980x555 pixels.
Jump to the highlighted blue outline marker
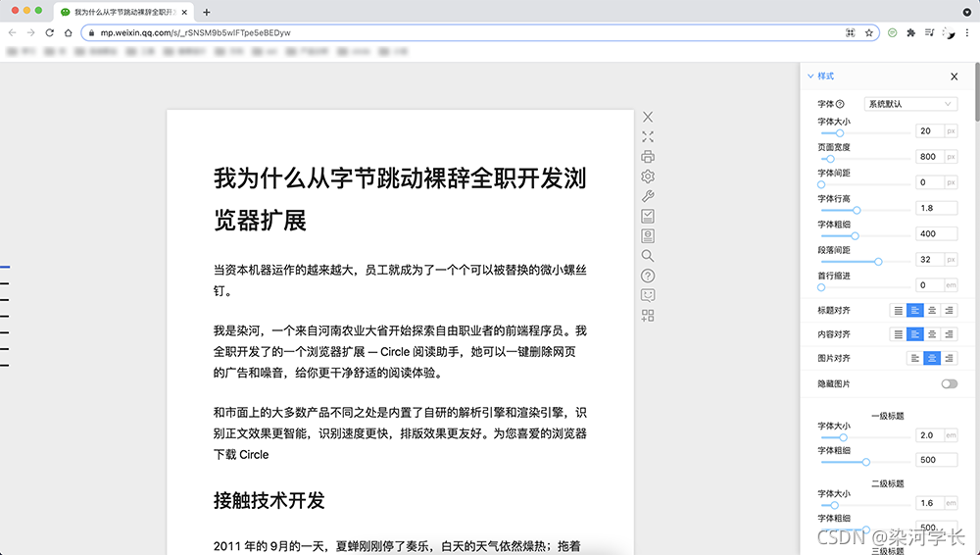[x=5, y=267]
